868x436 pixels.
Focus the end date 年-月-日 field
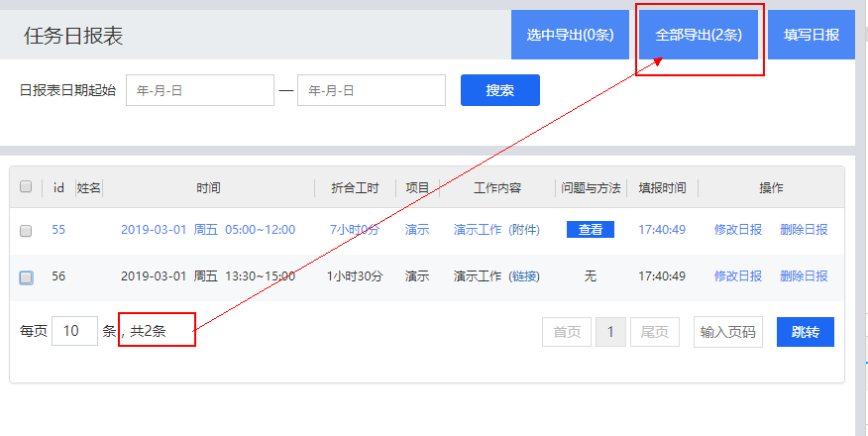pos(372,90)
